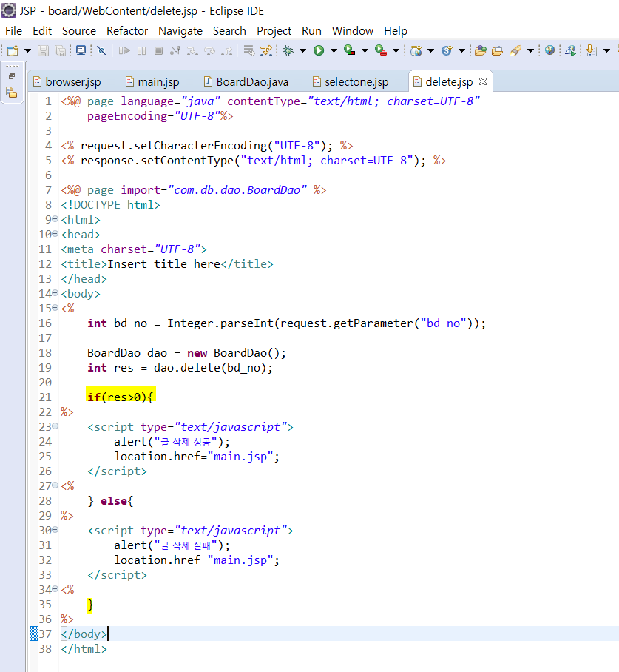Click the highlighted if(res>0){ text
Viewport: 619px width, 672px height.
(121, 397)
